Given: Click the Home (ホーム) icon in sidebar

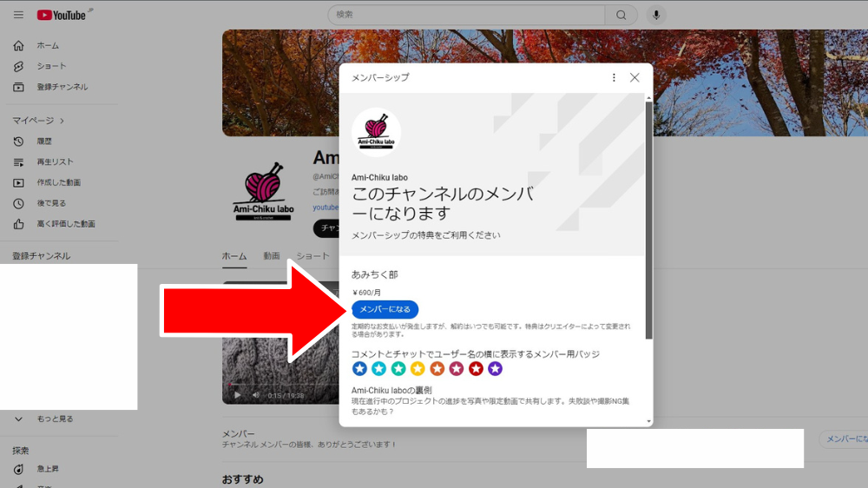Looking at the screenshot, I should 18,45.
